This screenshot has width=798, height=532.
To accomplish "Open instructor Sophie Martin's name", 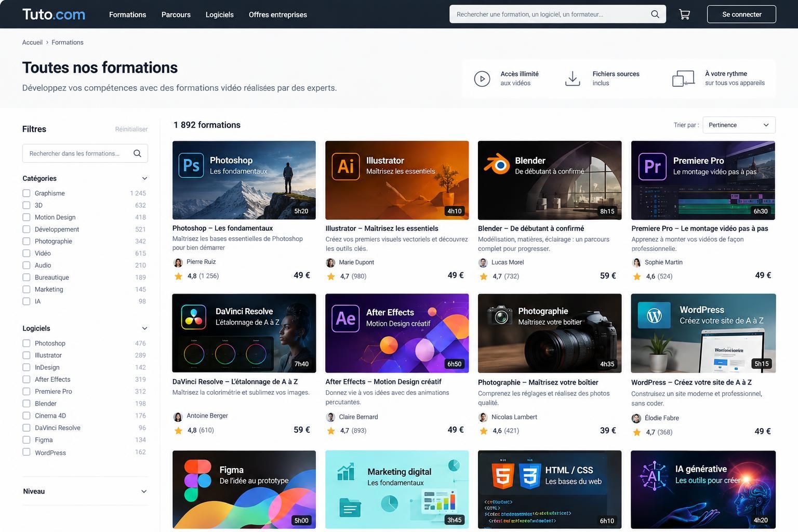I will coord(663,262).
